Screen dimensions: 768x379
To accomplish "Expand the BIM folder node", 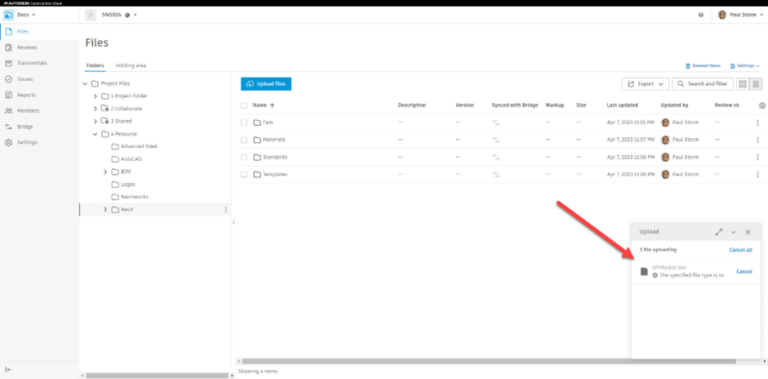I will pos(105,172).
